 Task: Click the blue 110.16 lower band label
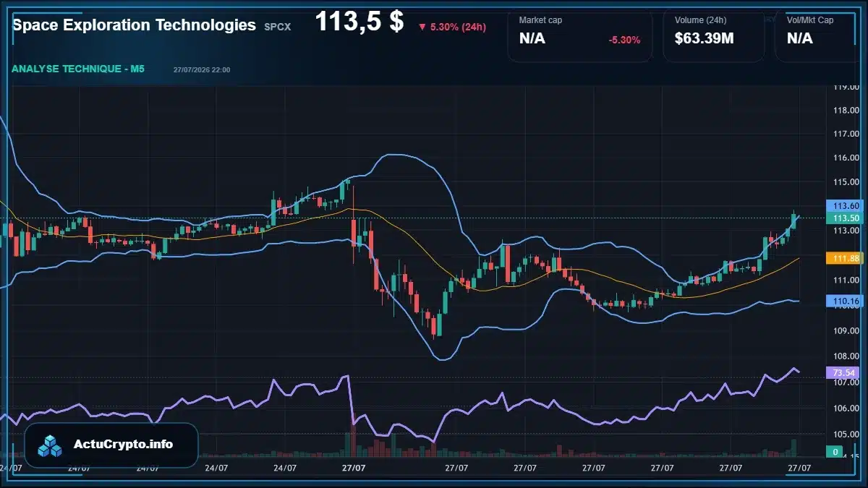pyautogui.click(x=846, y=300)
